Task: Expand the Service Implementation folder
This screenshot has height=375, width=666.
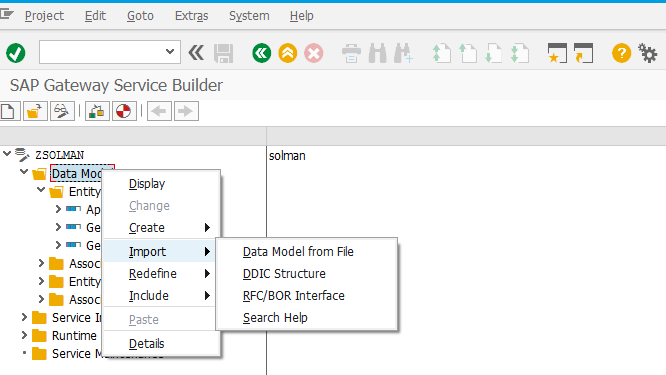Action: 24,317
